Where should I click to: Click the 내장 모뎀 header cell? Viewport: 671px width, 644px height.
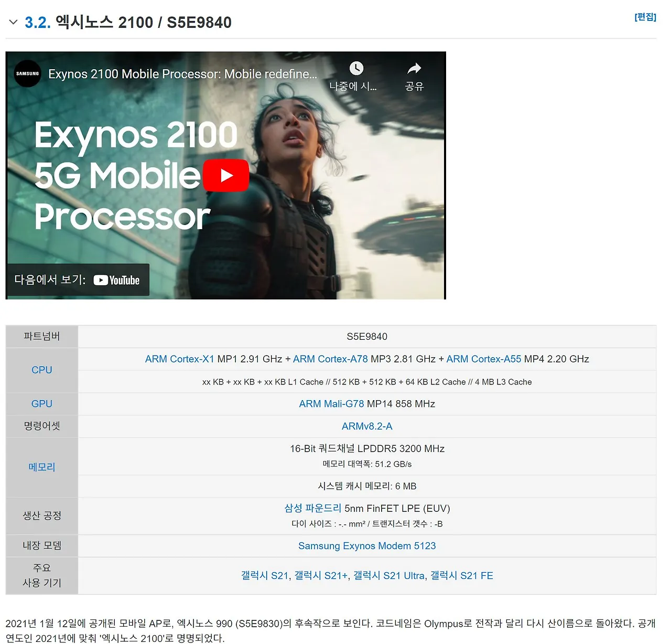(42, 546)
